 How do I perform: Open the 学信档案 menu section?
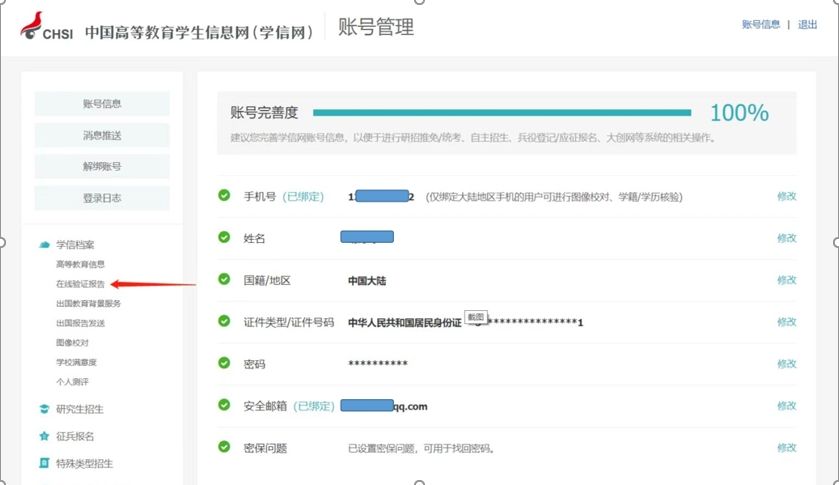point(75,245)
